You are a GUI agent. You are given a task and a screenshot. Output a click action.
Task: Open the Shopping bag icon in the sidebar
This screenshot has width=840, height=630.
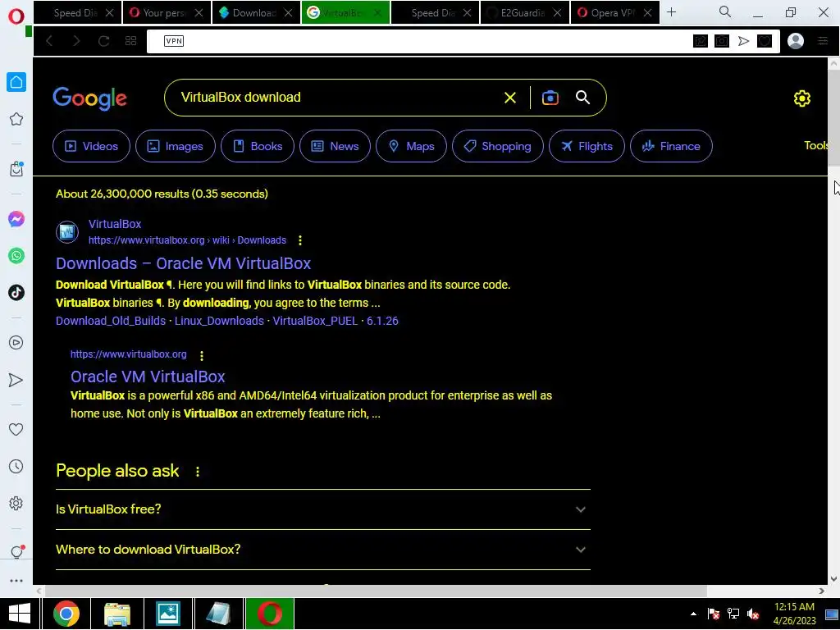(x=16, y=169)
